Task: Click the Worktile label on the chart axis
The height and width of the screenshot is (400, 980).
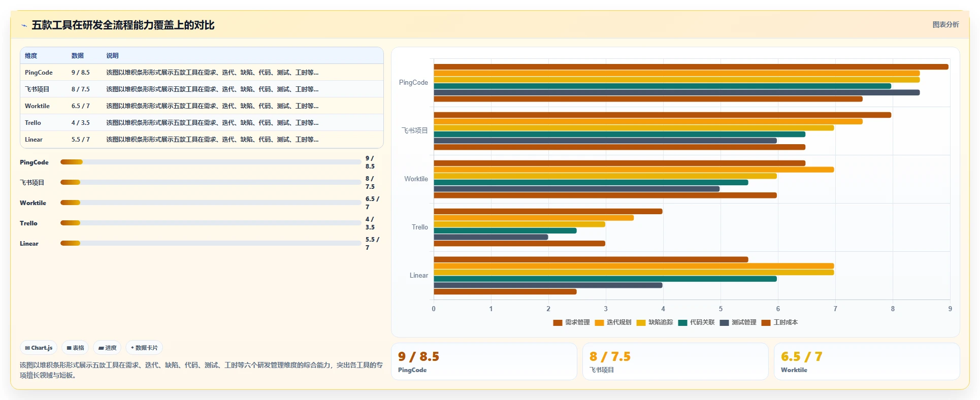Action: (x=416, y=179)
